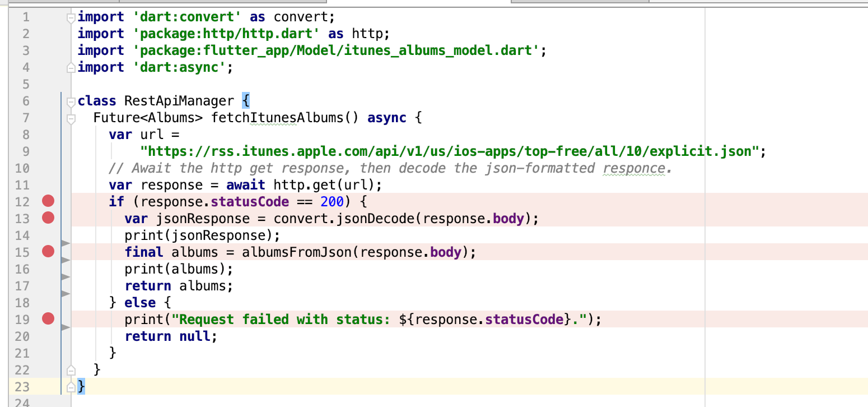
Task: Click the itunes_albums_model.dart import path
Action: pos(337,50)
